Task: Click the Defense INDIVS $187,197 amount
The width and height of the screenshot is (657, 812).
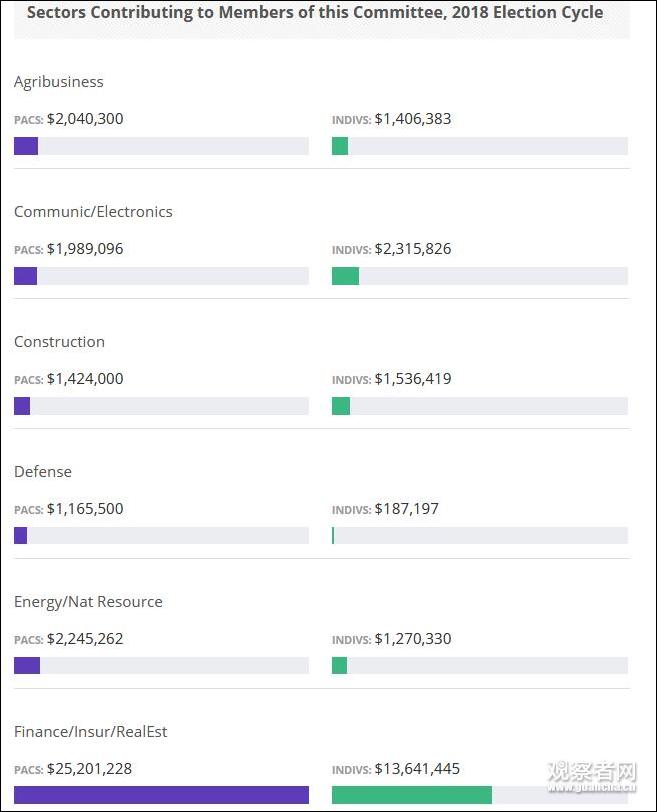Action: [406, 509]
